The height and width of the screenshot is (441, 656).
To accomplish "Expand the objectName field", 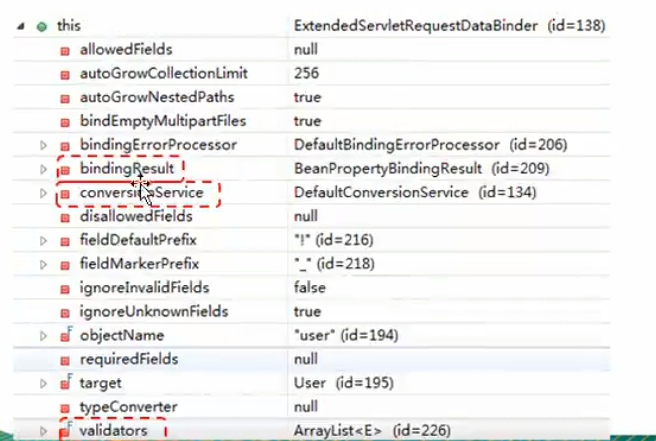I will (x=43, y=336).
